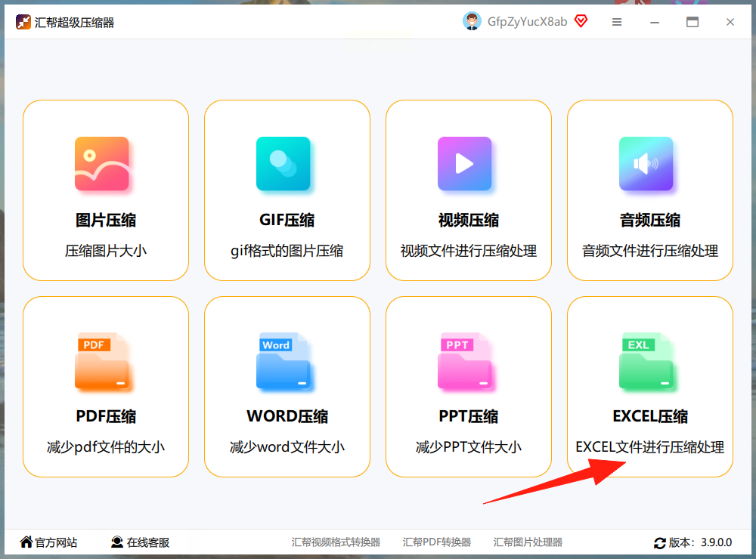Choose the WORD压缩 blue folder icon

click(283, 360)
